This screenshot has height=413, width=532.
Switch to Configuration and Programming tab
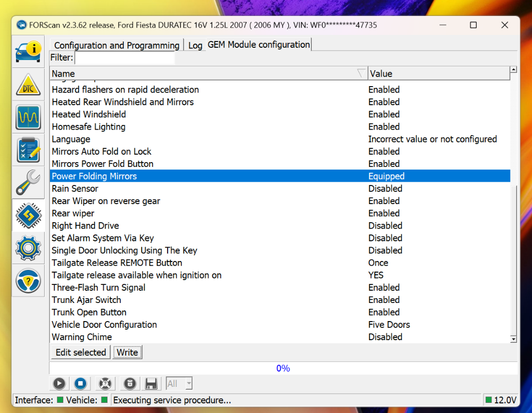[x=117, y=45]
